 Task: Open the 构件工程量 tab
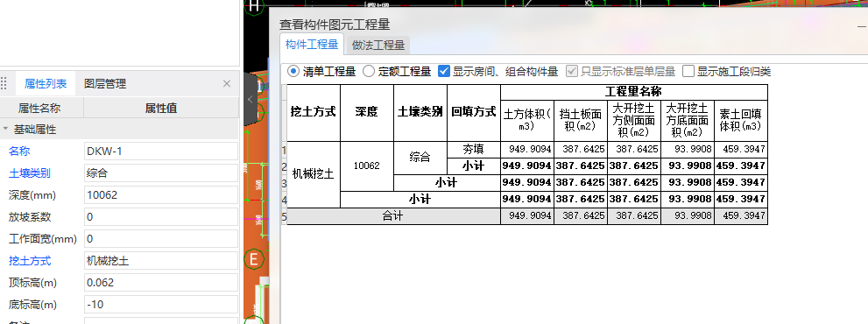click(x=312, y=45)
